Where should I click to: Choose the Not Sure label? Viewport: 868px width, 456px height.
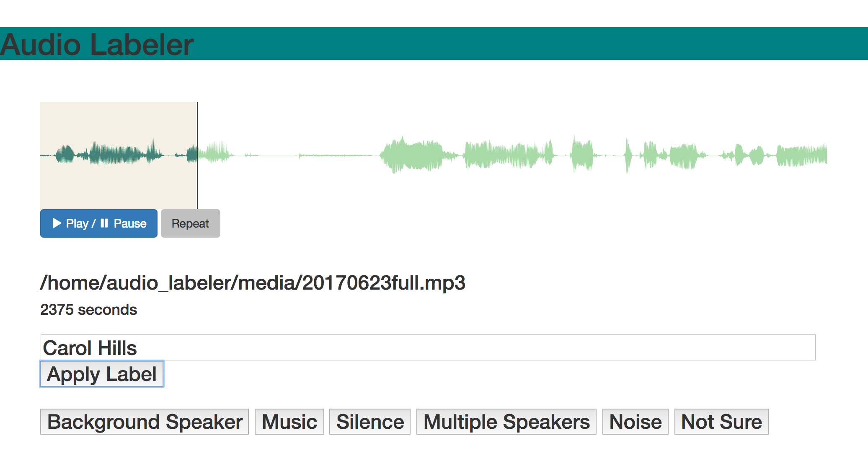(721, 422)
